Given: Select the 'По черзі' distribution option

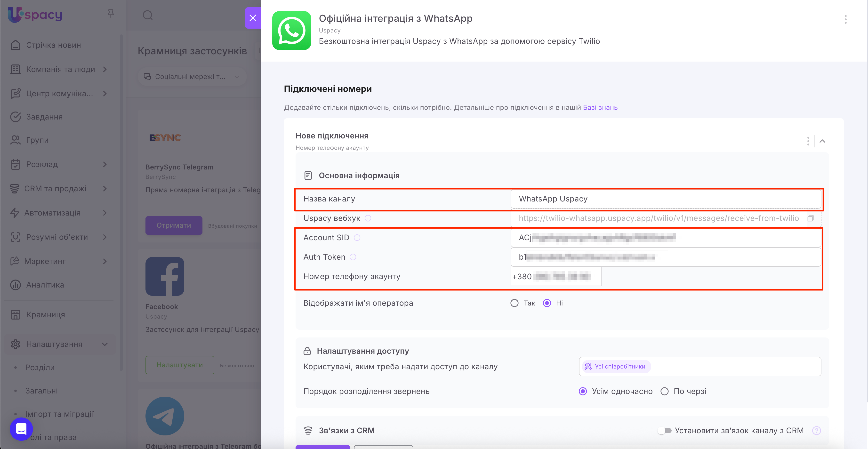Looking at the screenshot, I should (x=665, y=391).
